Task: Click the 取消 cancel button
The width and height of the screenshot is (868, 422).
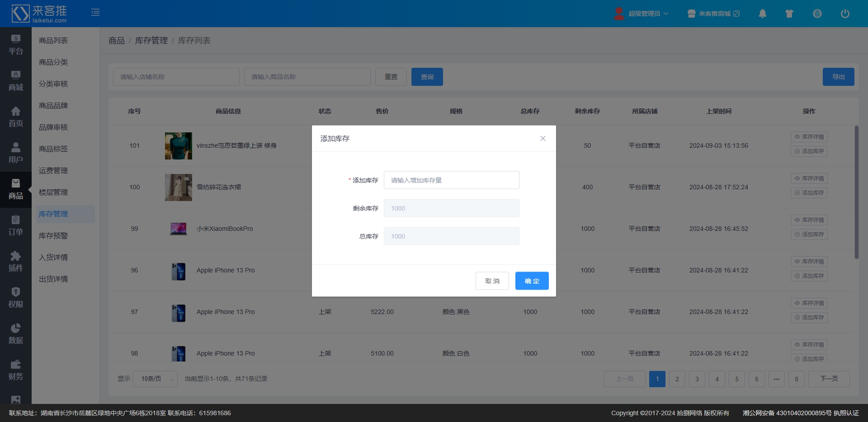Action: pyautogui.click(x=492, y=281)
